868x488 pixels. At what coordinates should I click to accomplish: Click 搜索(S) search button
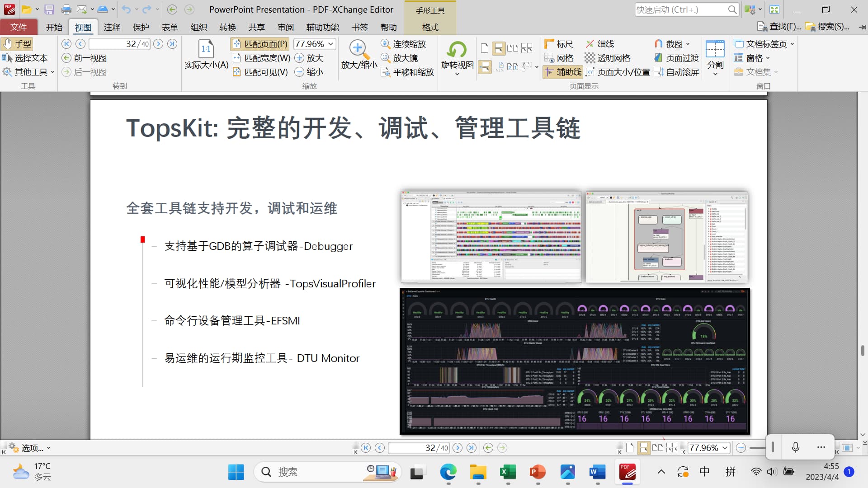point(827,27)
